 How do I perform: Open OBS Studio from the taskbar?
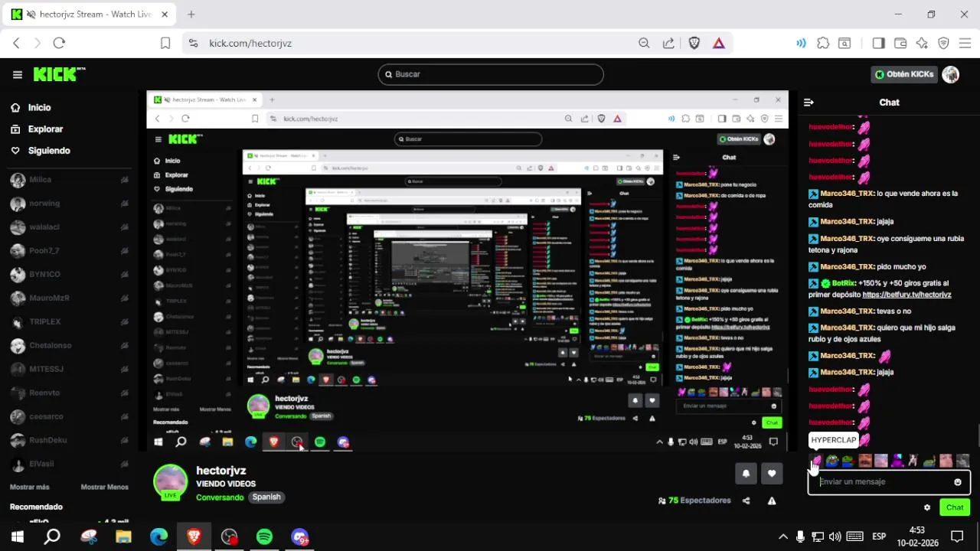[x=229, y=536]
